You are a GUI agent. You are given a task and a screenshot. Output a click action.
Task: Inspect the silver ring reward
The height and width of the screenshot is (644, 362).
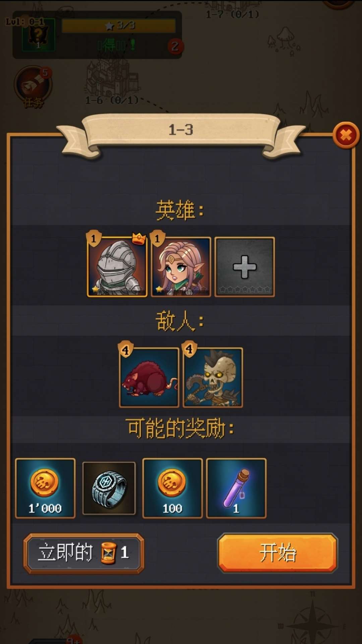[109, 488]
